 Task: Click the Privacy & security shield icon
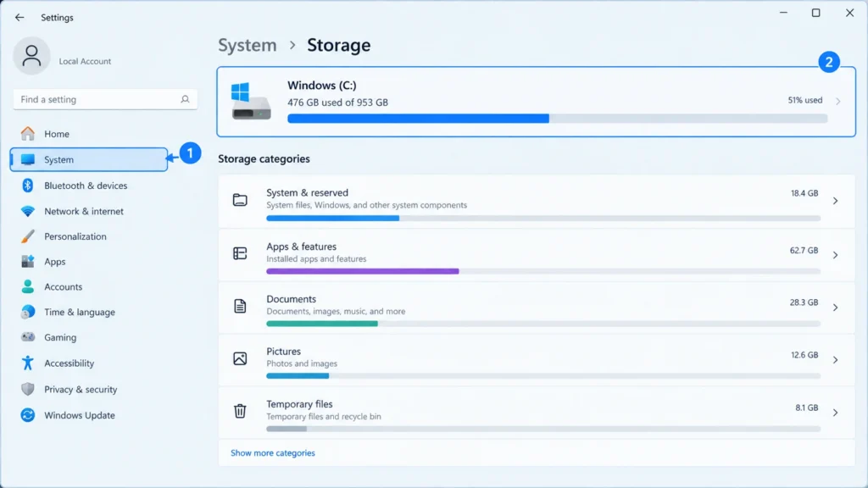28,389
